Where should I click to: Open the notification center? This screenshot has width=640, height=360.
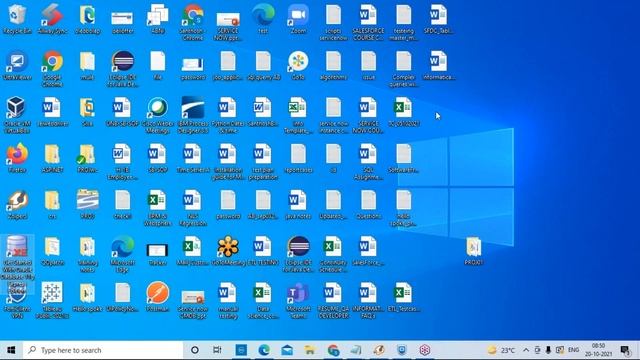point(625,350)
